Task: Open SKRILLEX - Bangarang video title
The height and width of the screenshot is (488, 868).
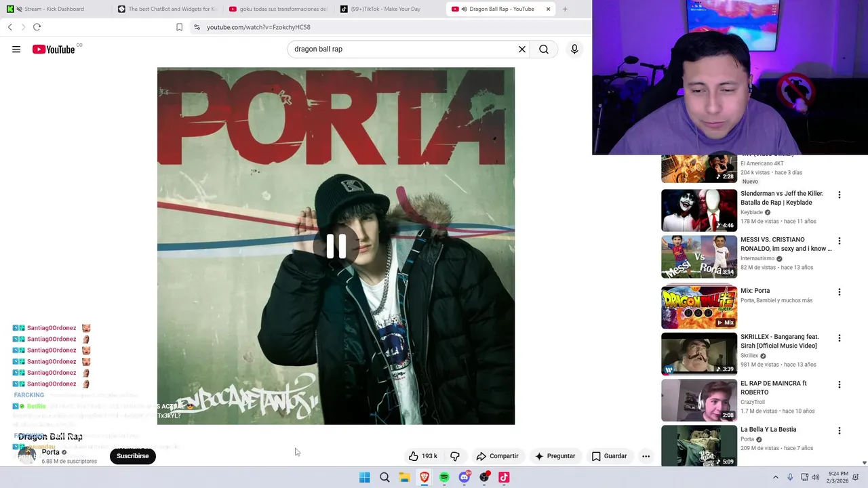Action: pyautogui.click(x=780, y=341)
